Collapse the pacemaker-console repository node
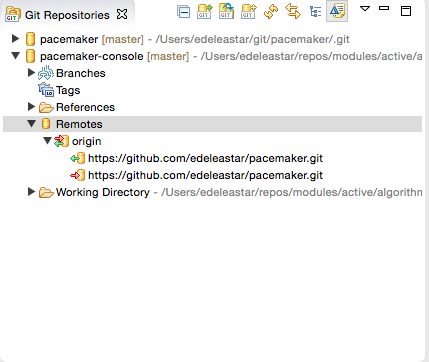Viewport: 429px width, 362px height. point(15,55)
